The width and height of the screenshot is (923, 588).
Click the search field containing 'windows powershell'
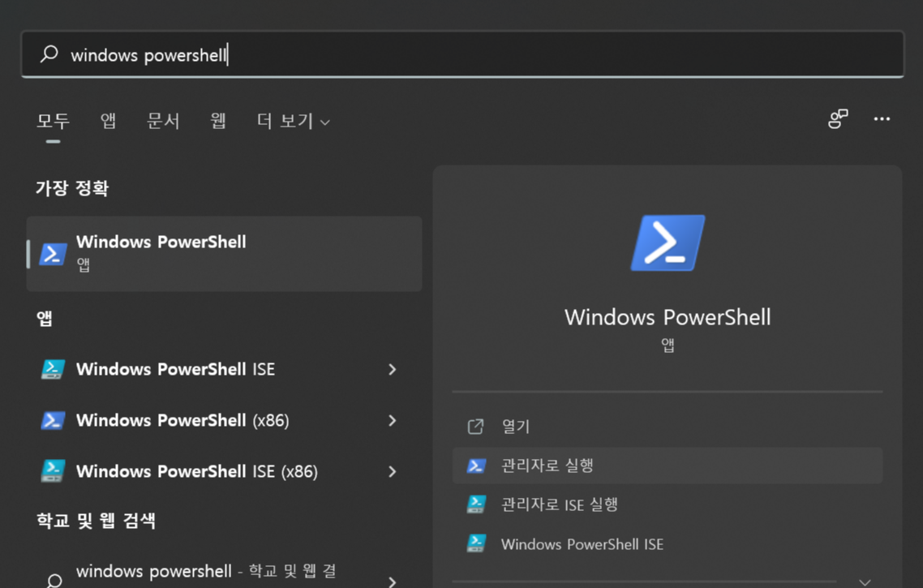[x=462, y=54]
